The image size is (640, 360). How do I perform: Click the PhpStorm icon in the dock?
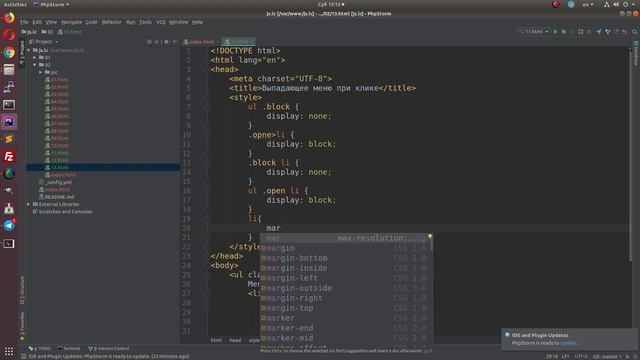pyautogui.click(x=9, y=122)
